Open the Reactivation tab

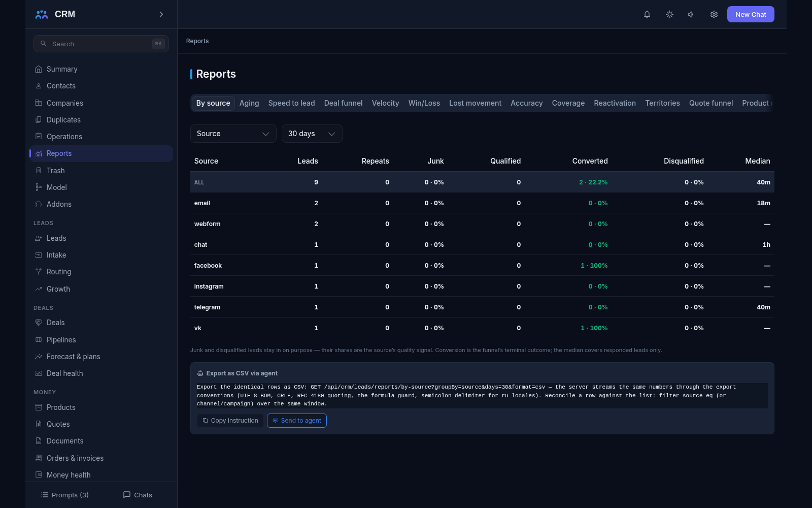[x=615, y=103]
